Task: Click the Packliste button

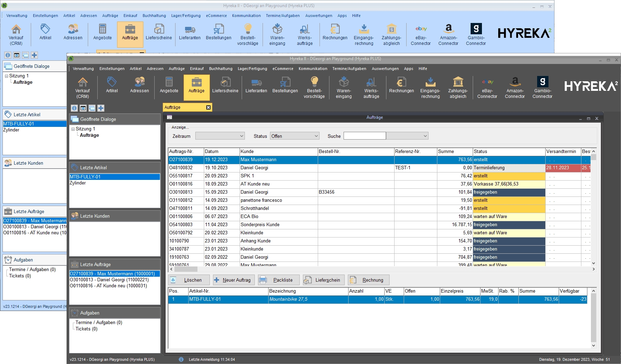Action: [278, 280]
